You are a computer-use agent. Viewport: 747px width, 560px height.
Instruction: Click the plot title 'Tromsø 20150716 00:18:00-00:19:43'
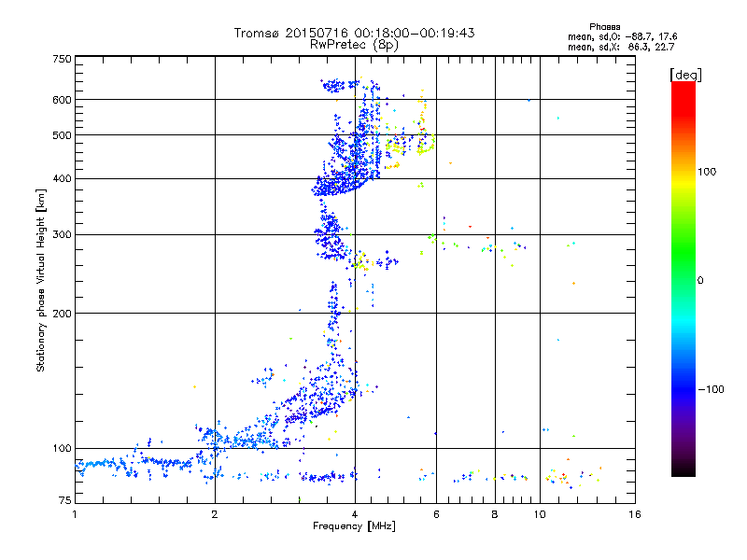pos(354,33)
